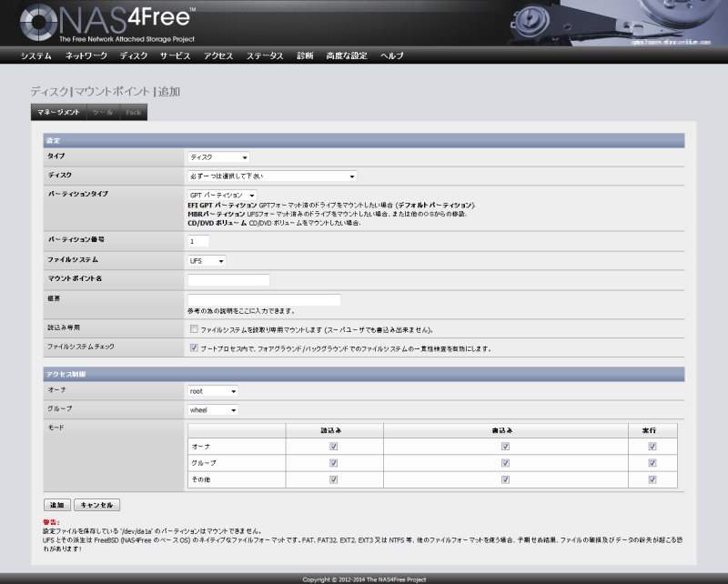
Task: Toggle その他 読込み permission checkbox
Action: pos(333,479)
